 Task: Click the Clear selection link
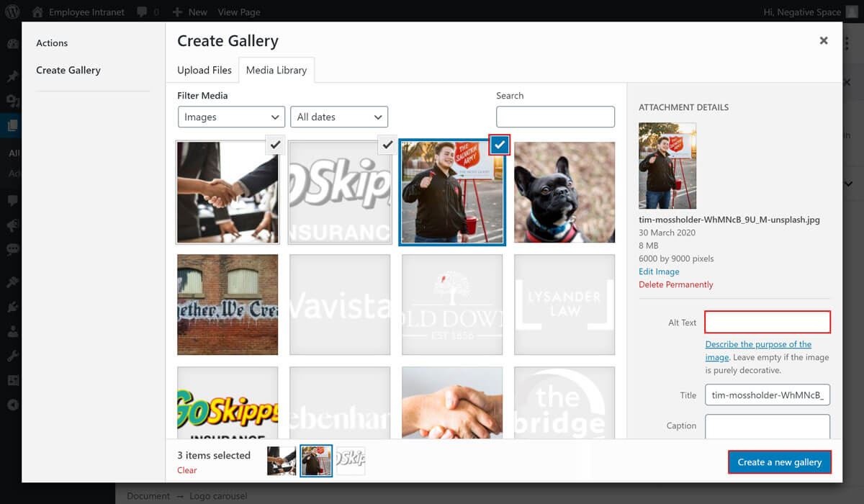(186, 470)
